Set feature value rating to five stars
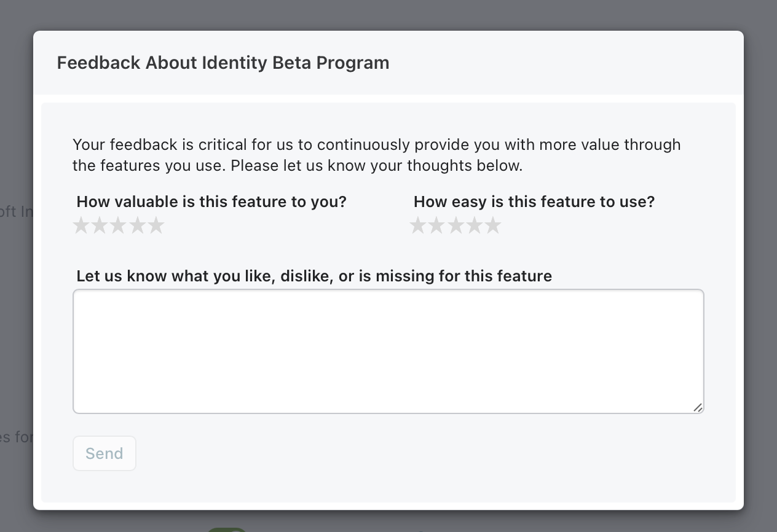 tap(157, 225)
